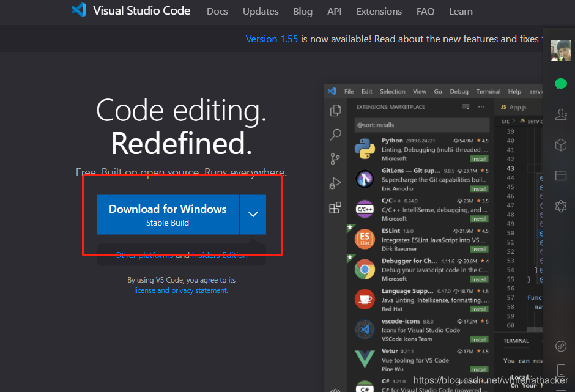Open the File menu in the editor screenshot
The height and width of the screenshot is (392, 575).
tap(349, 91)
